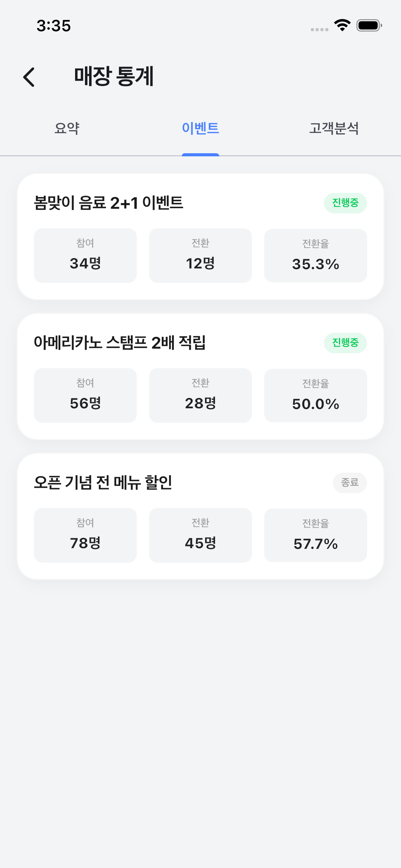This screenshot has height=868, width=401.
Task: Tap the 78명 참여 stat tile
Action: pyautogui.click(x=85, y=535)
